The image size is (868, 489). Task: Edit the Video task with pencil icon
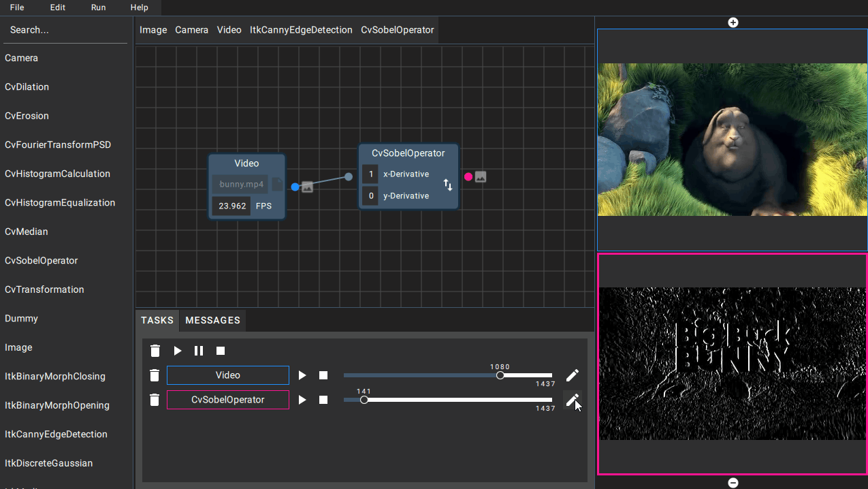573,375
